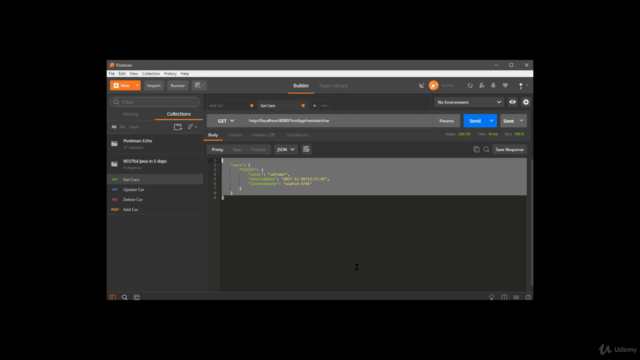Open the user account icon menu
Screen dimensions: 640x360
click(x=522, y=85)
